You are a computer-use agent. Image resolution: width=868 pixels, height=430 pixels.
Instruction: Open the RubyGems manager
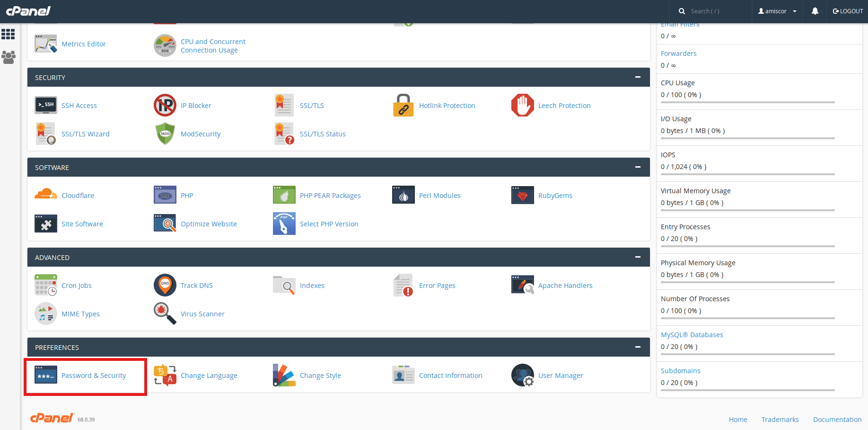[x=555, y=195]
